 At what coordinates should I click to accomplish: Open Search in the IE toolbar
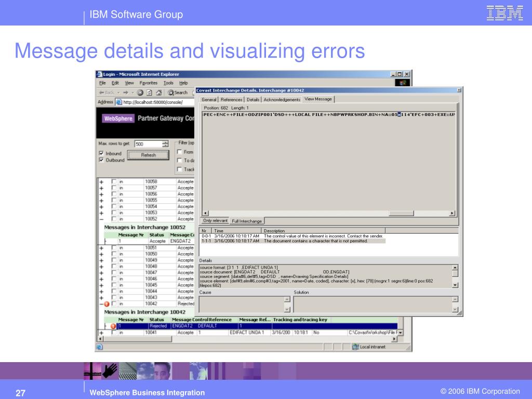click(177, 92)
